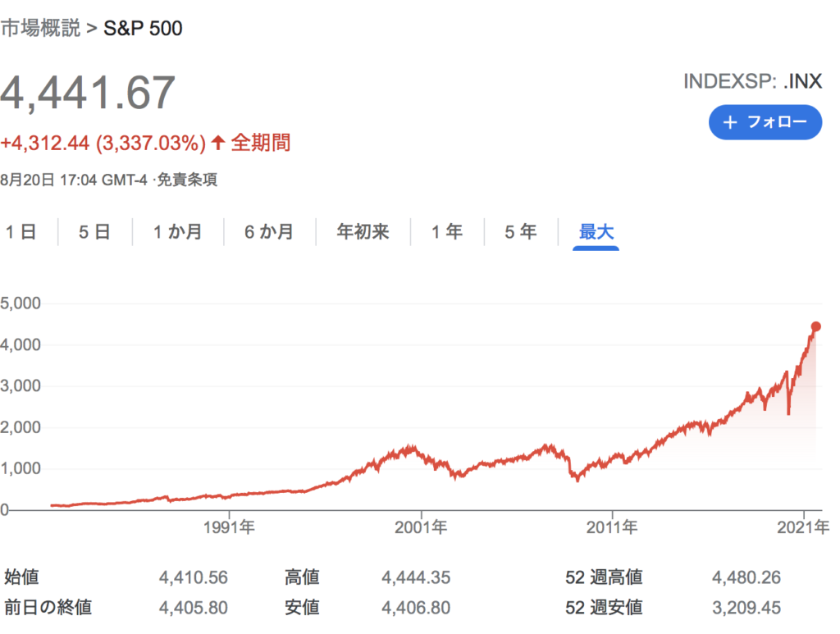
Task: Open the 市場概説 breadcrumb link
Action: (x=40, y=28)
